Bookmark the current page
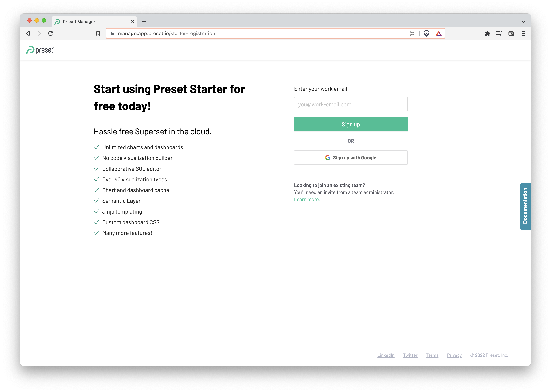Image resolution: width=551 pixels, height=392 pixels. (98, 33)
